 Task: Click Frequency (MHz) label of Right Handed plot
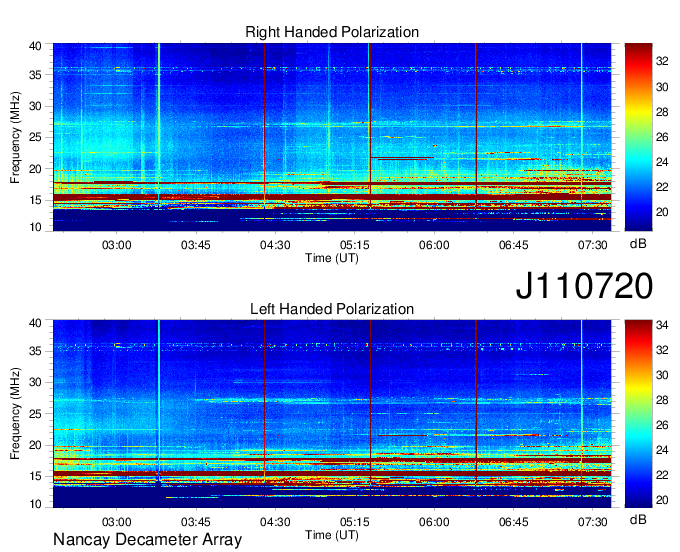coord(15,137)
